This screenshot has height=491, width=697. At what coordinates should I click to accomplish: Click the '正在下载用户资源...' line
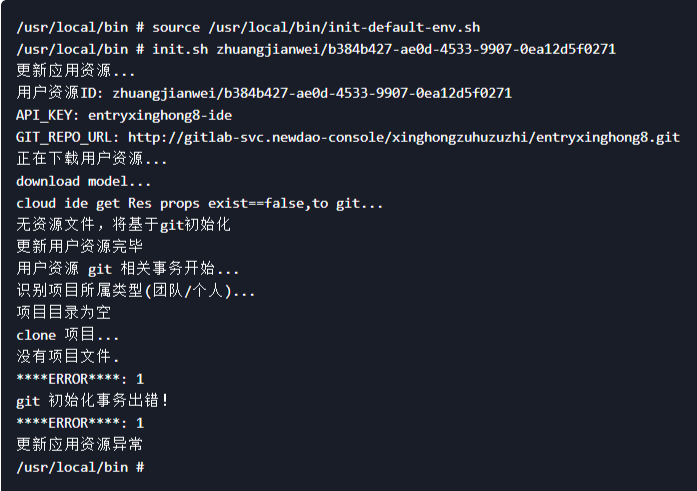pyautogui.click(x=92, y=159)
